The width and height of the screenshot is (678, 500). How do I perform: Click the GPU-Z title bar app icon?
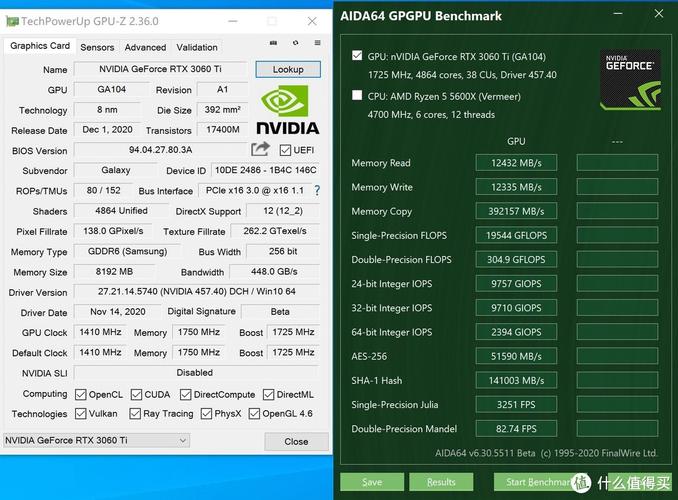tap(12, 21)
